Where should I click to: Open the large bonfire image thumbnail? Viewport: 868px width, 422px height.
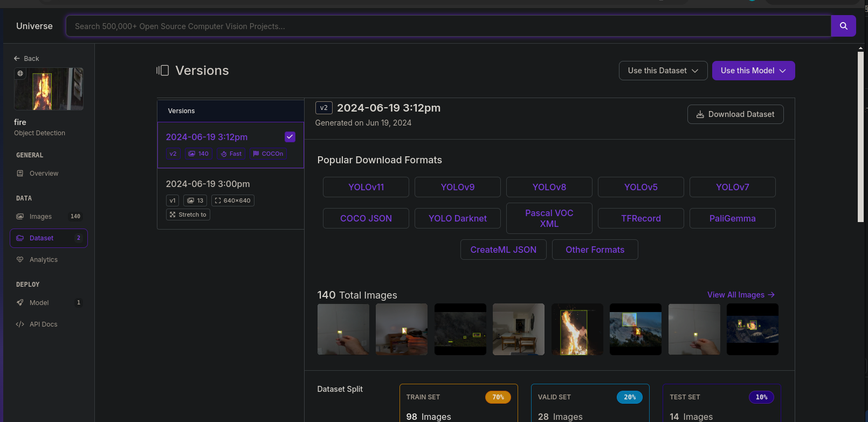[577, 329]
